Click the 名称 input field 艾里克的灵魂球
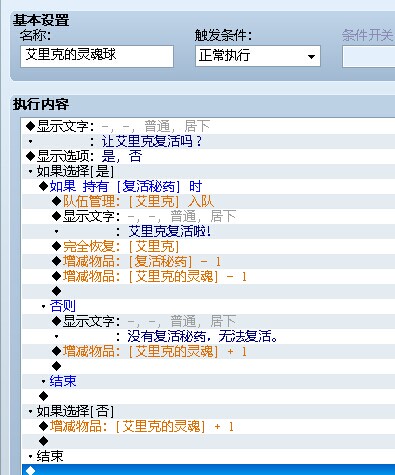395x475 pixels. 97,56
